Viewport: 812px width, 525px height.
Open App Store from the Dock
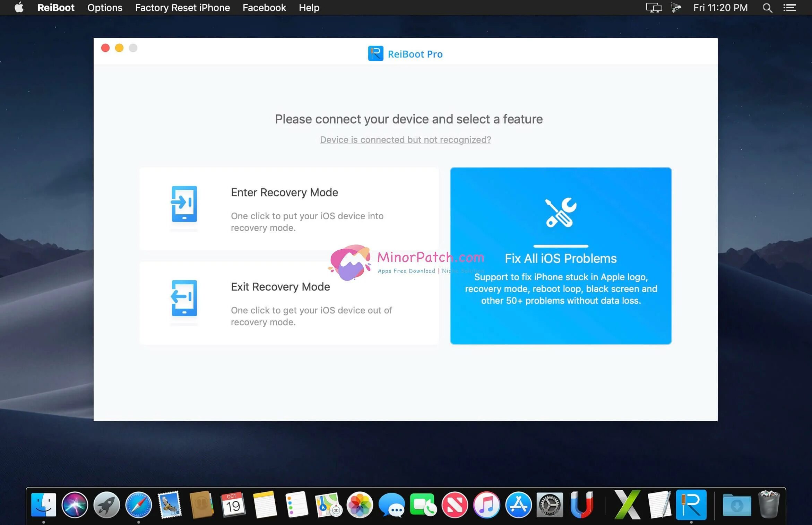pos(518,505)
